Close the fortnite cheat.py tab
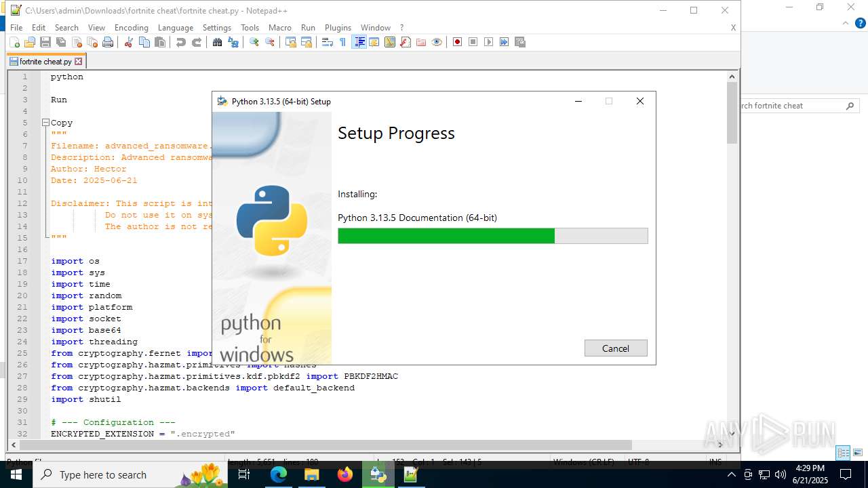Screen dimensions: 868x488 78,61
